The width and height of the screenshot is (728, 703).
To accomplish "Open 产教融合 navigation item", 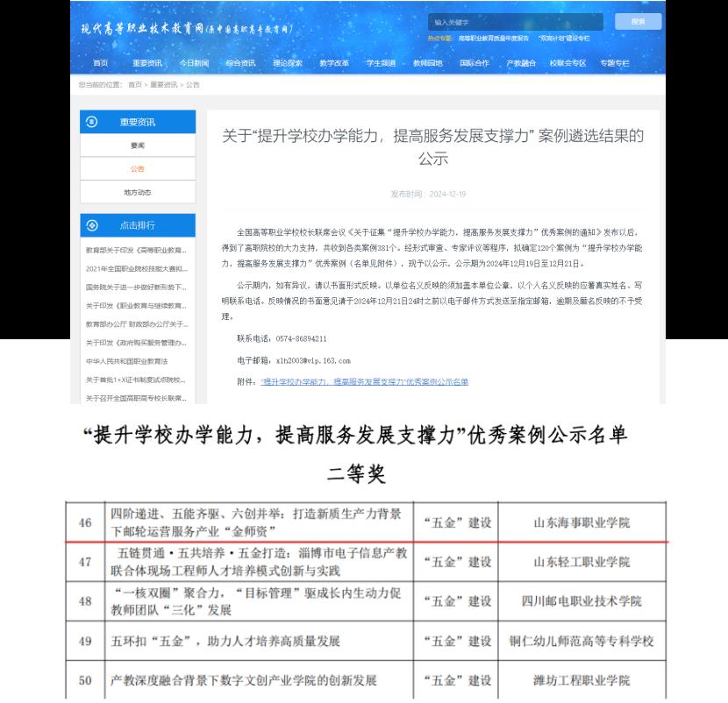I will [521, 63].
